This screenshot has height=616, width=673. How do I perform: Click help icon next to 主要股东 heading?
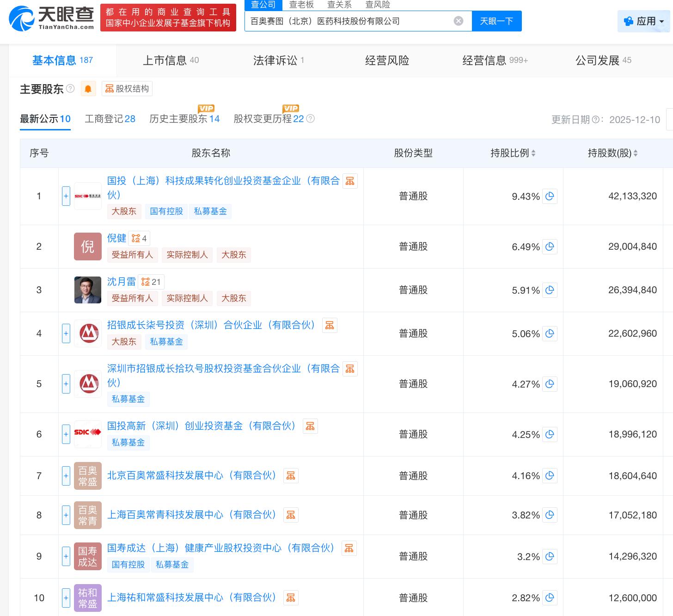(70, 88)
